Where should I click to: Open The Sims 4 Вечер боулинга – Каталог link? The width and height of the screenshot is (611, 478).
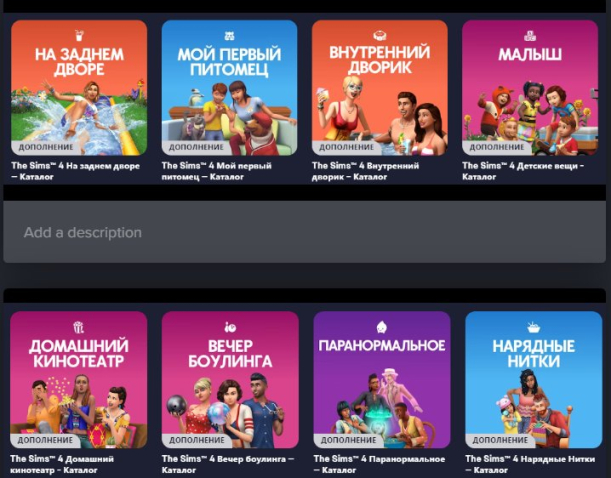pos(228,464)
